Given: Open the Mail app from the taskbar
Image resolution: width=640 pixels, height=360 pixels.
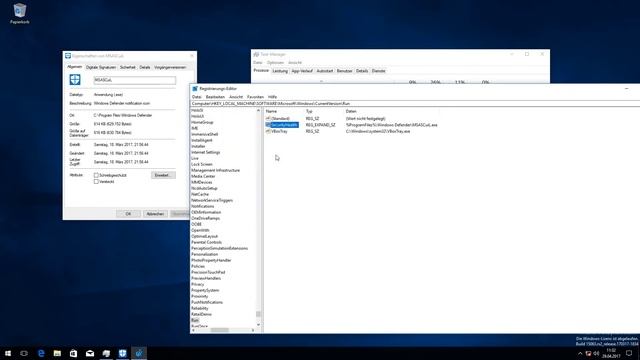Looking at the screenshot, I should tap(90, 353).
